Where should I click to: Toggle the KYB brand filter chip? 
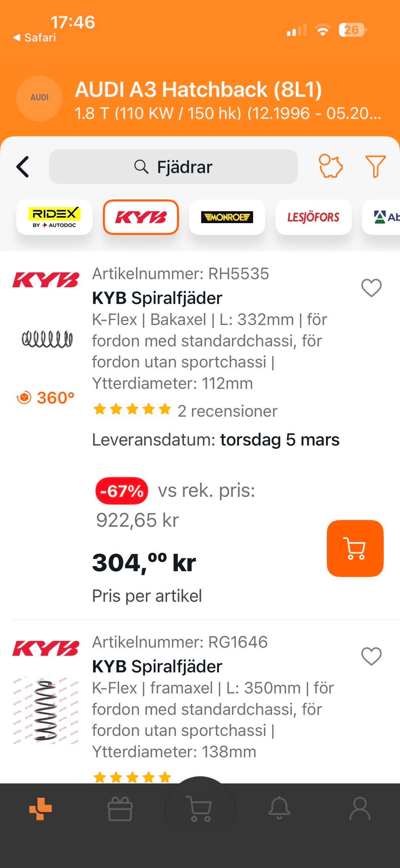point(141,217)
